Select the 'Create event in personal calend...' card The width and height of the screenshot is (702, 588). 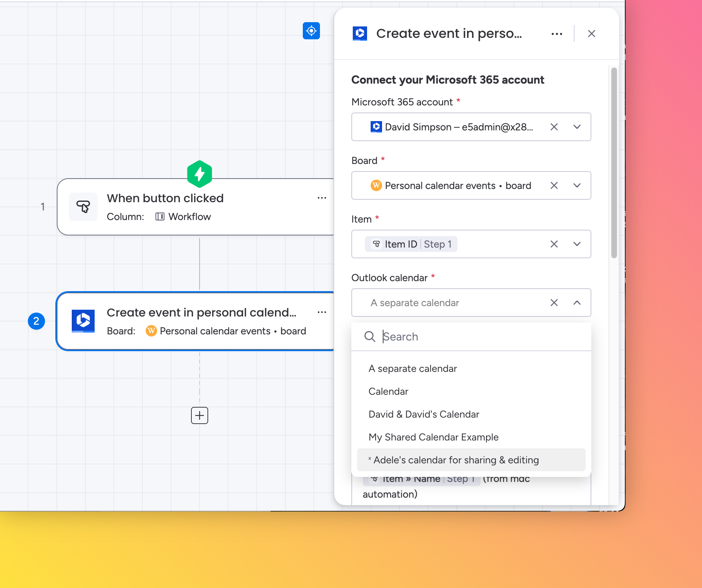196,321
